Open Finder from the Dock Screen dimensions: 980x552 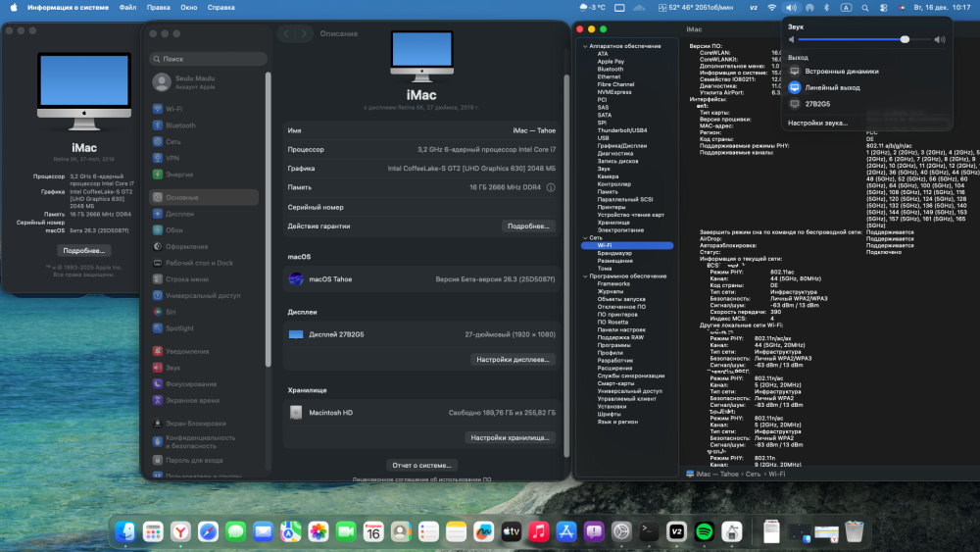coord(125,532)
